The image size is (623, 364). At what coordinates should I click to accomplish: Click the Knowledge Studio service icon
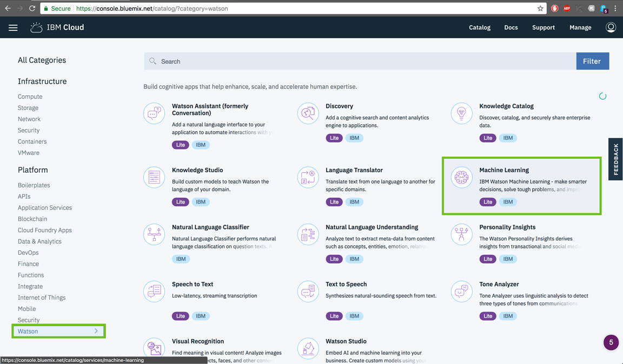[154, 177]
